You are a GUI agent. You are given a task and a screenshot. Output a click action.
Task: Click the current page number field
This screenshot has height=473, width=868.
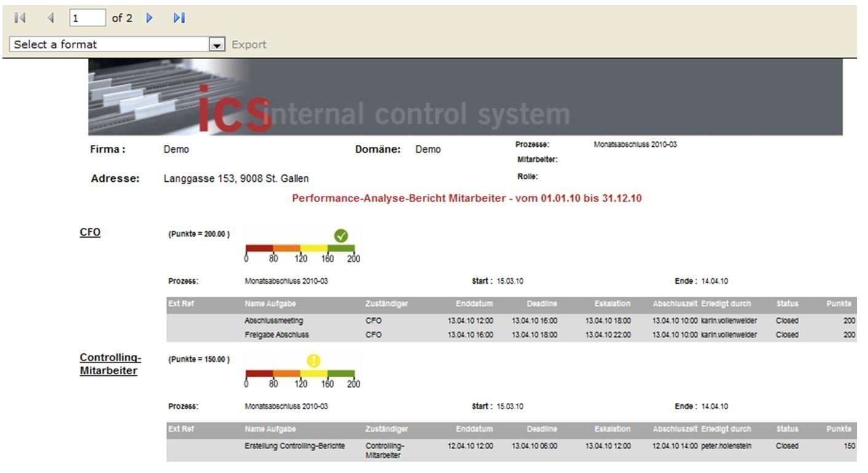[x=87, y=18]
